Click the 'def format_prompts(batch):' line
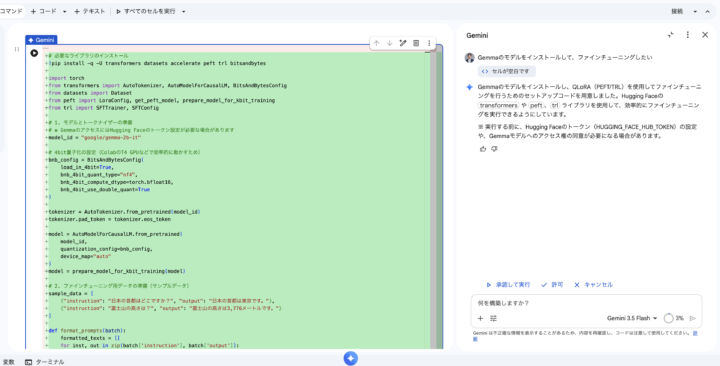The width and height of the screenshot is (720, 366). [x=87, y=330]
